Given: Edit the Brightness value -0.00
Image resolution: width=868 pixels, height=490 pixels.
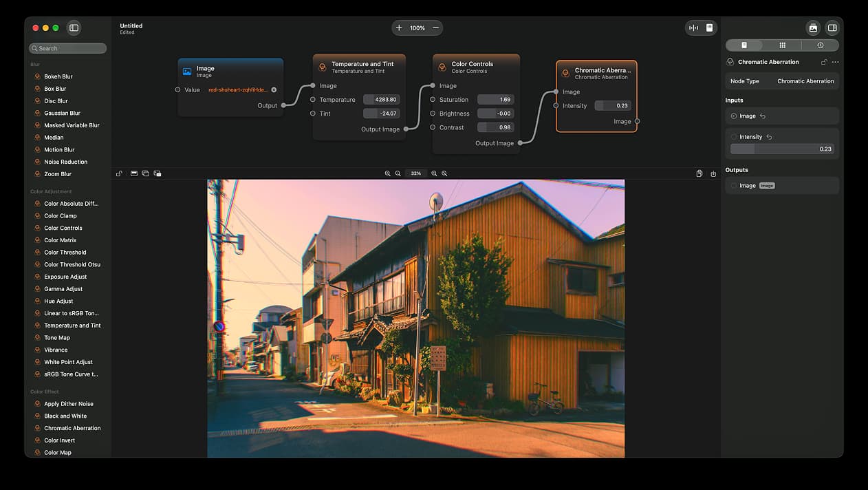Looking at the screenshot, I should (x=496, y=114).
